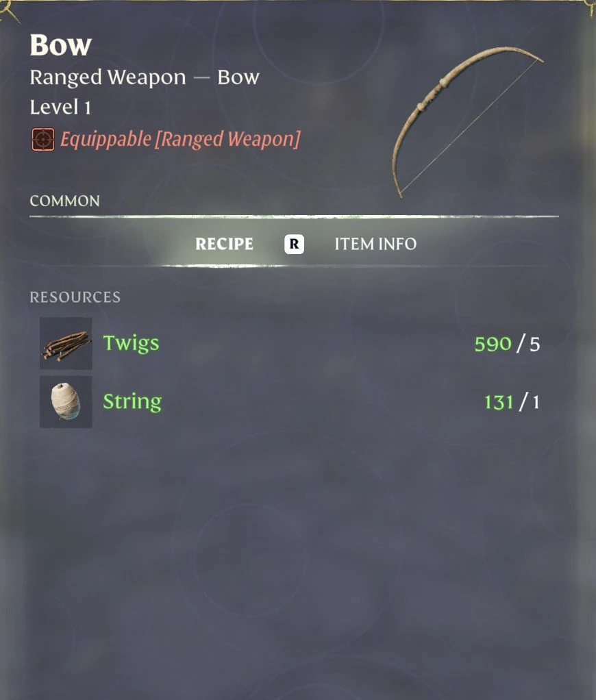Screen dimensions: 596x700
Task: Click the ornate top-right corner decoration
Action: pyautogui.click(x=589, y=8)
